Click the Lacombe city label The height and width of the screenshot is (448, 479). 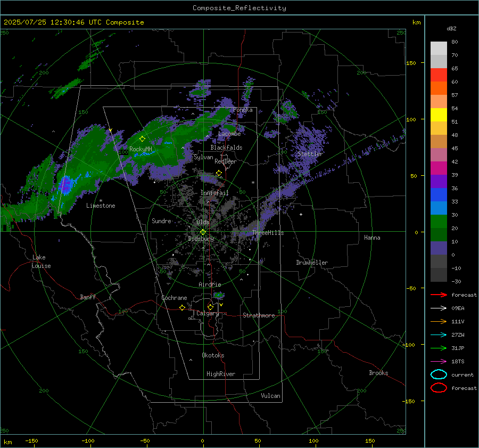pyautogui.click(x=229, y=134)
